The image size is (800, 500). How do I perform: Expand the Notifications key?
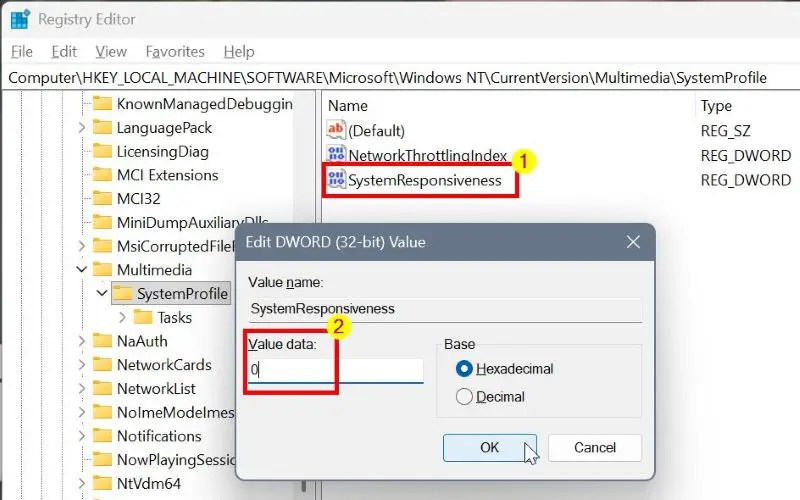pyautogui.click(x=82, y=436)
